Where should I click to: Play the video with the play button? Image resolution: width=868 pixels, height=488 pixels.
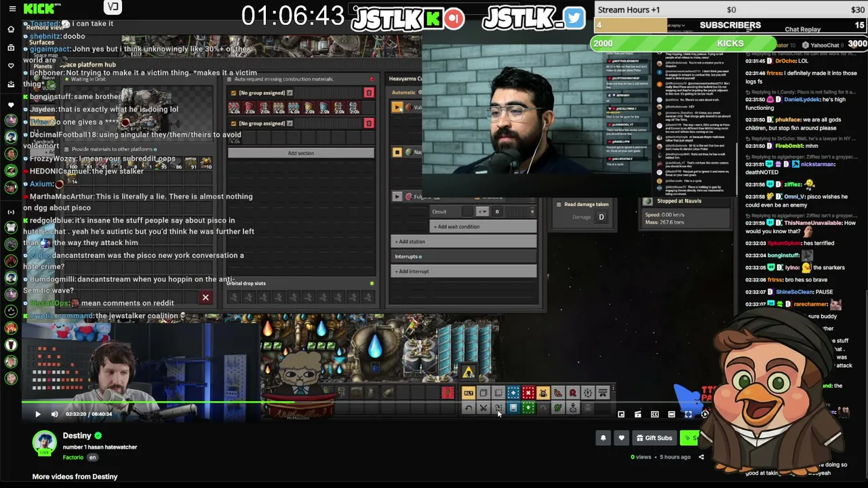38,414
